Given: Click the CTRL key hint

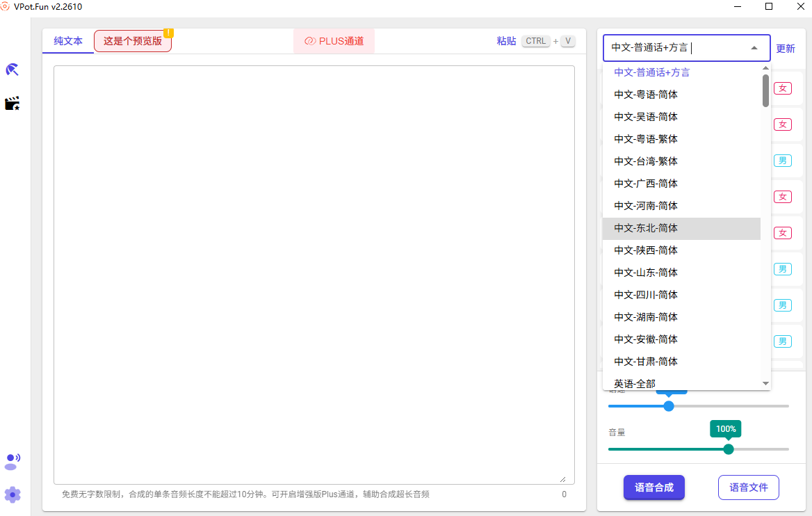Looking at the screenshot, I should point(535,41).
